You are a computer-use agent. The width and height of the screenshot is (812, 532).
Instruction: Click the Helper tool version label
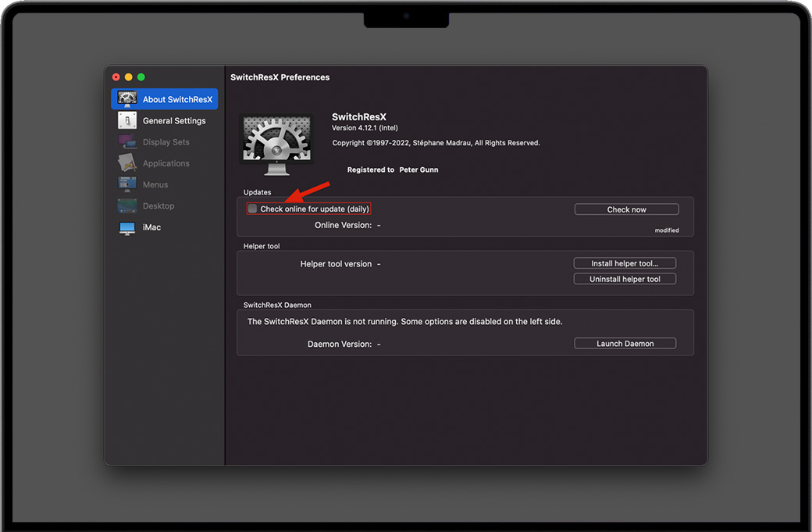(x=336, y=264)
